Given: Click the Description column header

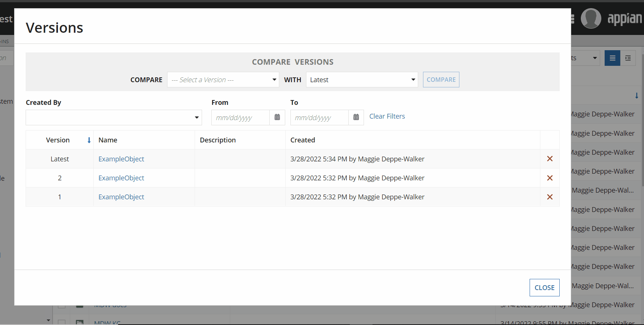Looking at the screenshot, I should point(218,140).
